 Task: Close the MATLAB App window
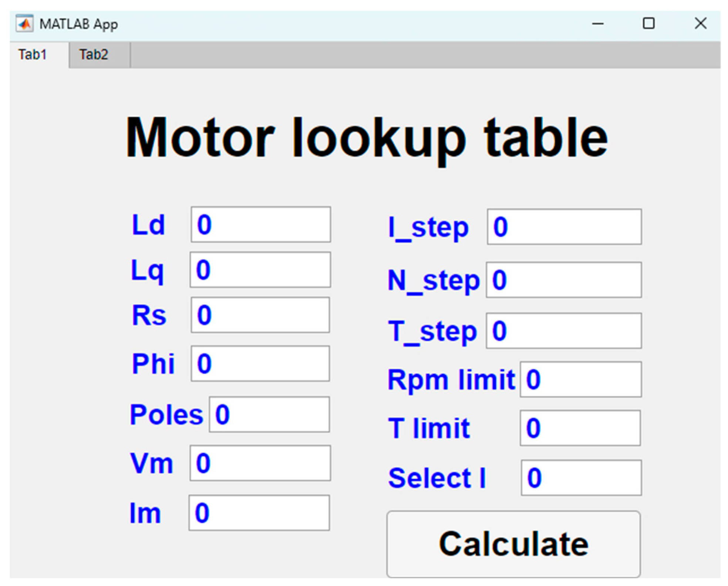pos(700,24)
